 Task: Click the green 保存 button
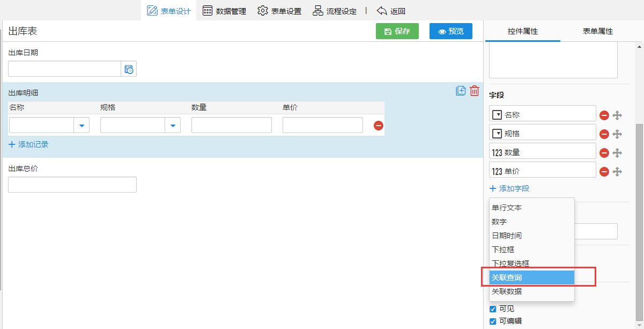coord(397,31)
